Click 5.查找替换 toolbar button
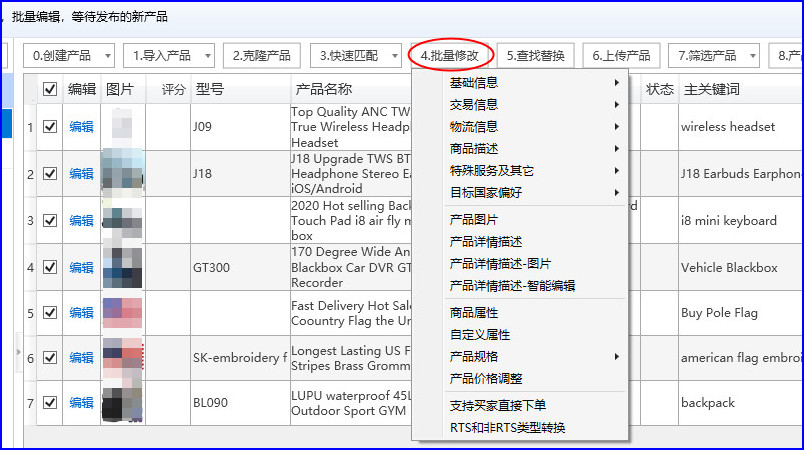Image resolution: width=804 pixels, height=450 pixels. pyautogui.click(x=535, y=56)
